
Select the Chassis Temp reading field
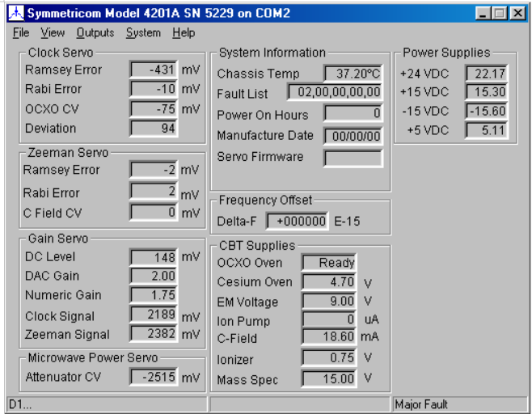(353, 74)
